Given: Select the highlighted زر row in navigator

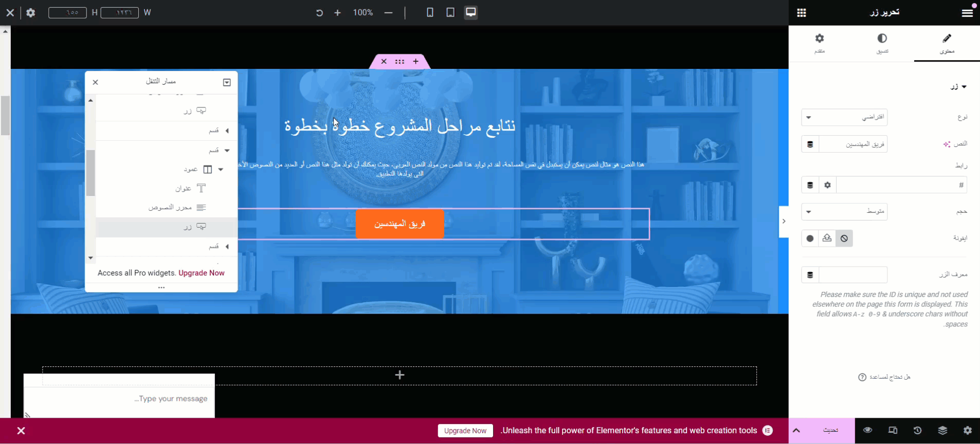Looking at the screenshot, I should (x=167, y=227).
